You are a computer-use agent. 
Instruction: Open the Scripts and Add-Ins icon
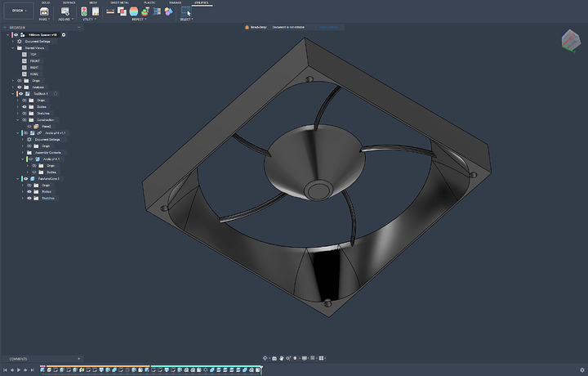coord(65,11)
